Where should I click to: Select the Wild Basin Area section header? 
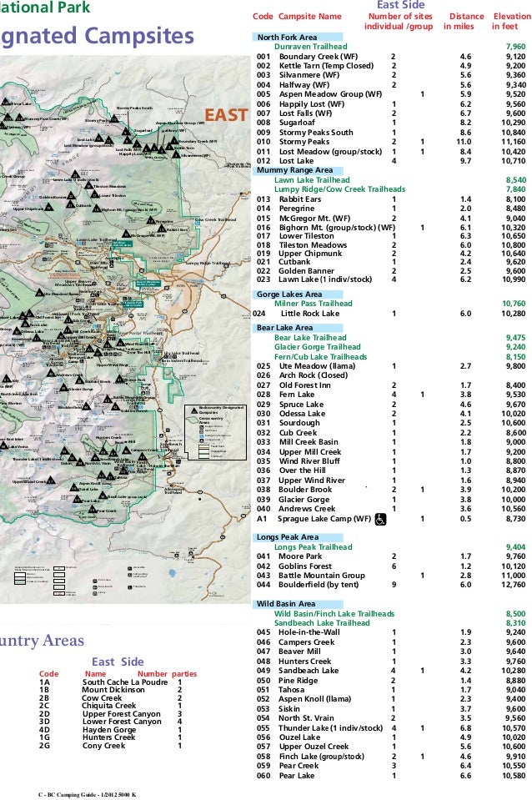point(297,604)
